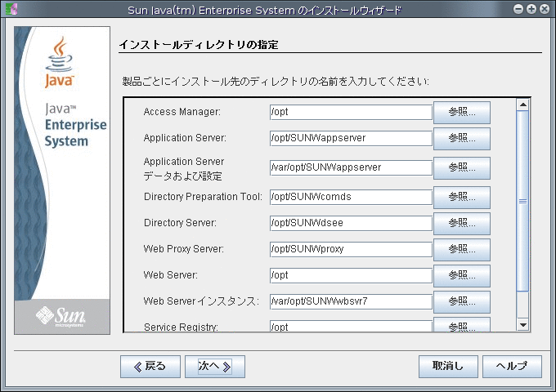This screenshot has width=556, height=392.
Task: Proceed with the 次へ button
Action: click(x=215, y=367)
